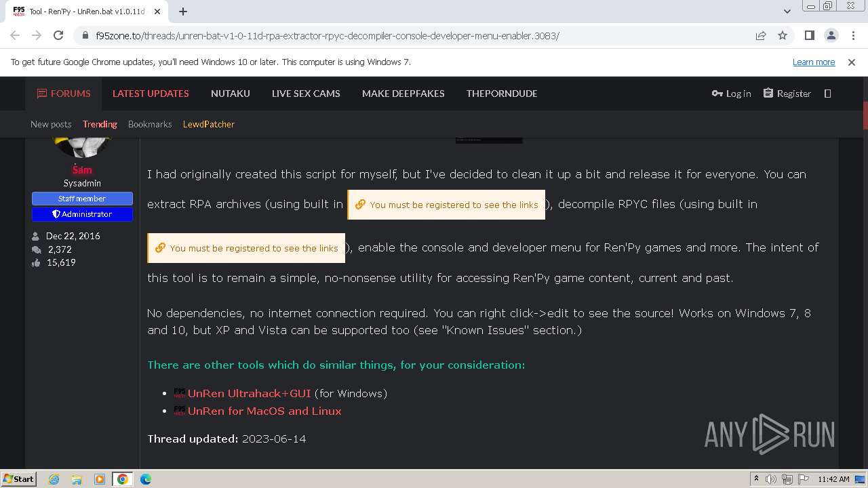Toggle Chrome side panel icon
The width and height of the screenshot is (868, 488).
tap(810, 35)
